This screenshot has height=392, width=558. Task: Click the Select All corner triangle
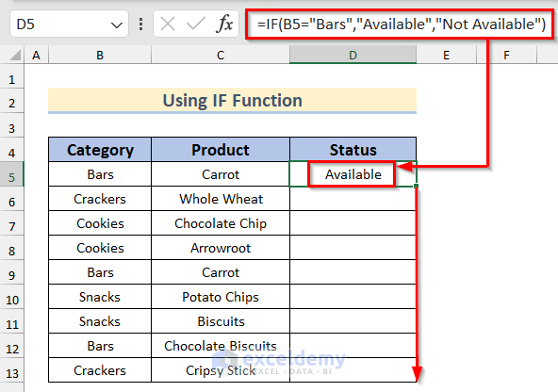pyautogui.click(x=14, y=56)
